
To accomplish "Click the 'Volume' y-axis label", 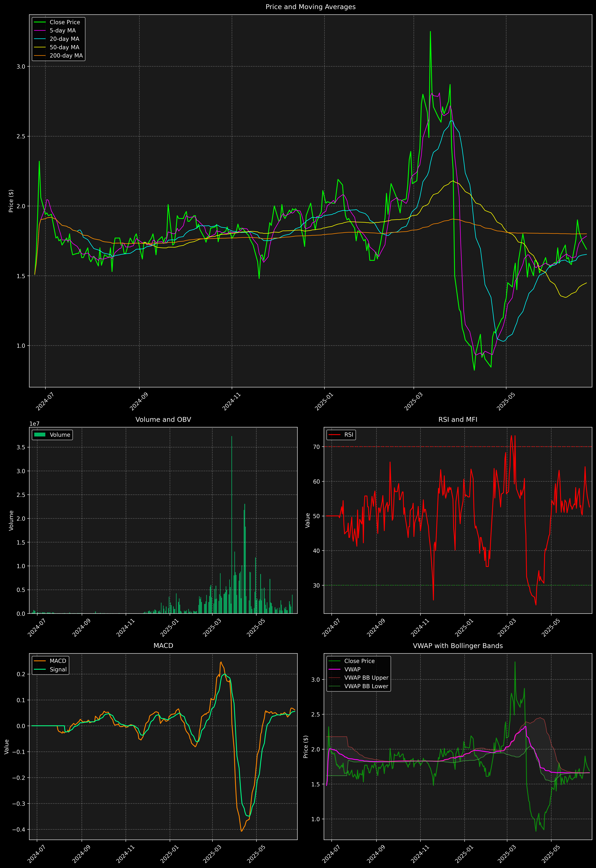I will pos(11,520).
